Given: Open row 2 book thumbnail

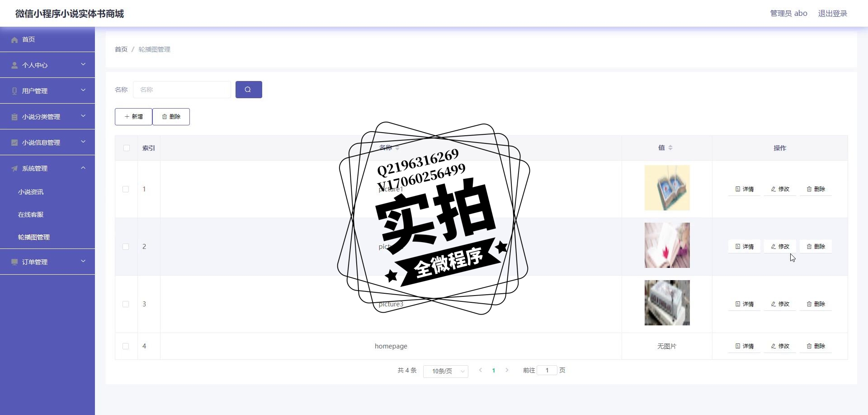Looking at the screenshot, I should tap(667, 245).
